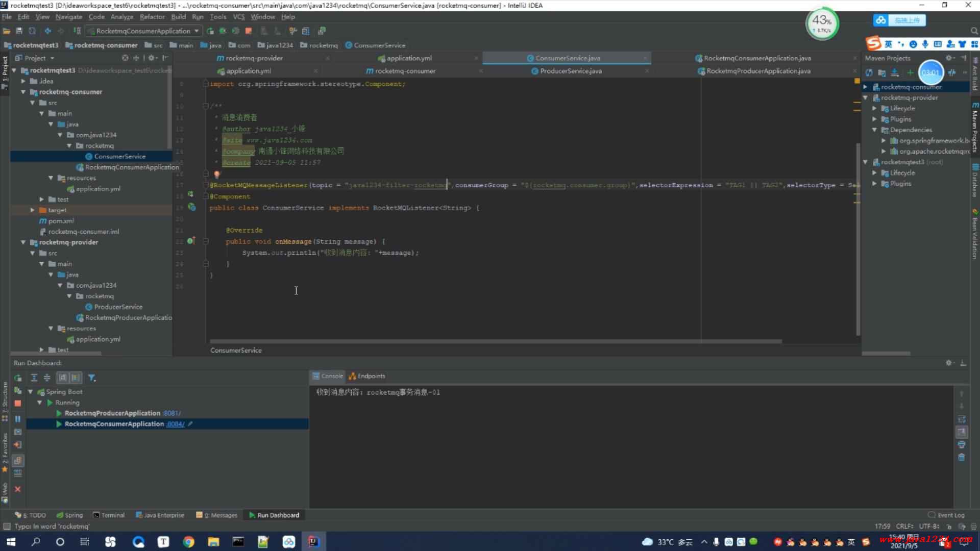This screenshot has height=551, width=980.
Task: Click Expand All icon in Run Dashboard
Action: (34, 378)
